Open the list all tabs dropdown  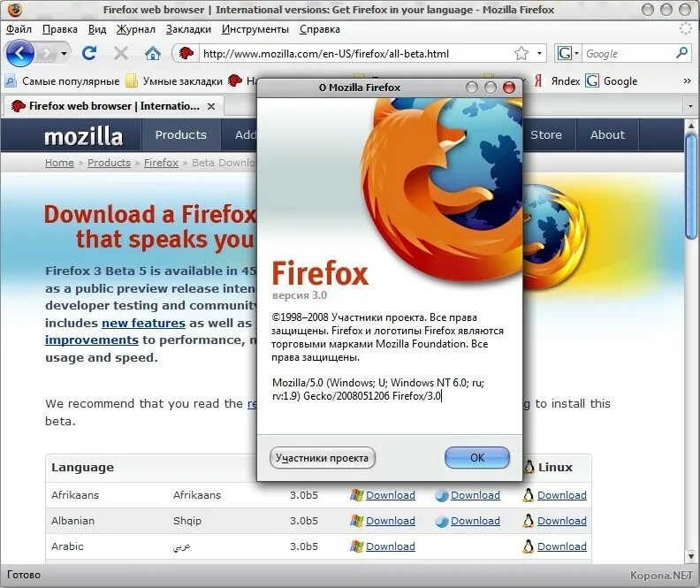(690, 106)
